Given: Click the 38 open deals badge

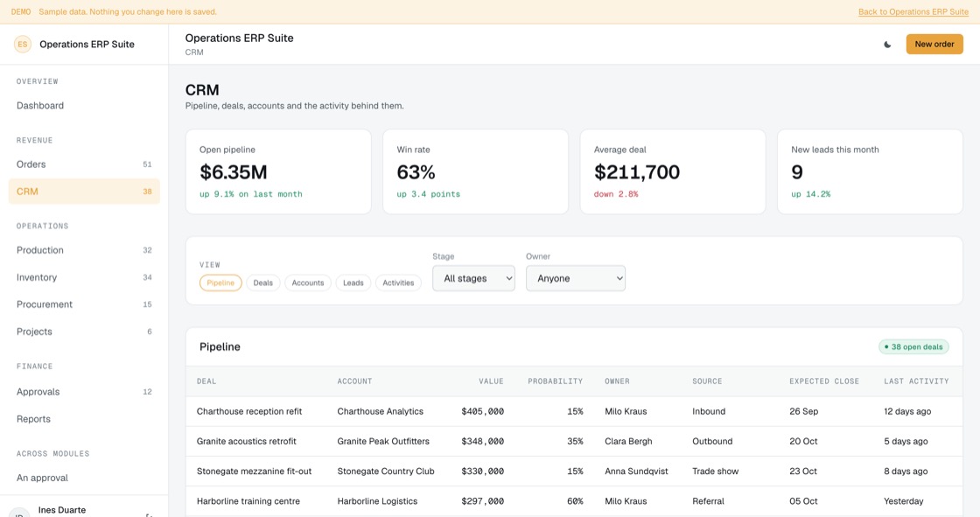Looking at the screenshot, I should click(913, 347).
